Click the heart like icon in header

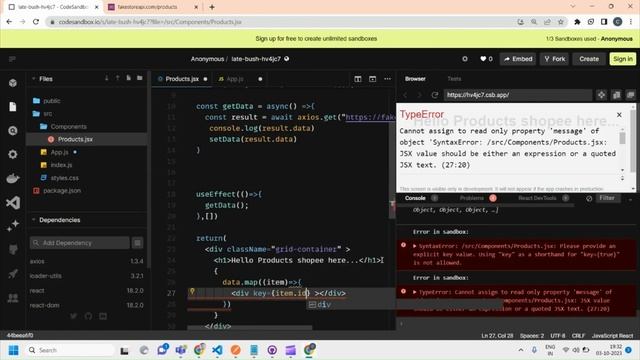pos(483,59)
